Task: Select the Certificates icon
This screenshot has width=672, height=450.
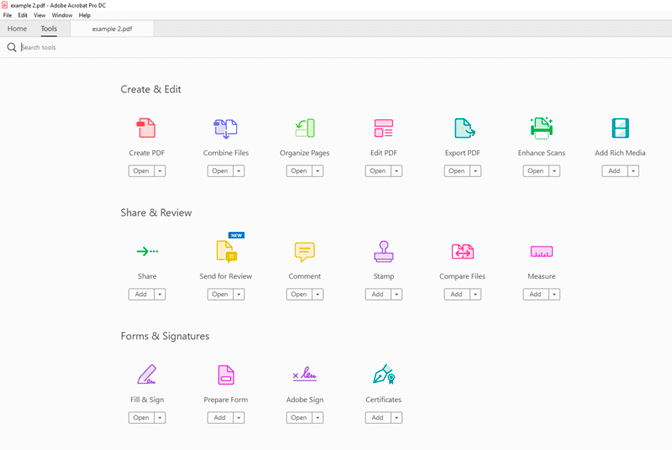Action: 384,375
